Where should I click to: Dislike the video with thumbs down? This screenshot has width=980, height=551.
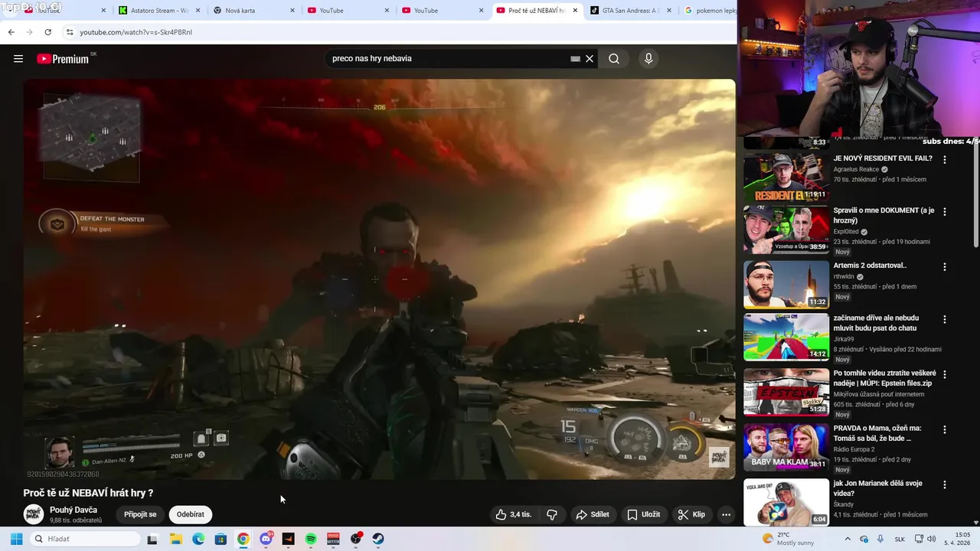click(x=552, y=514)
